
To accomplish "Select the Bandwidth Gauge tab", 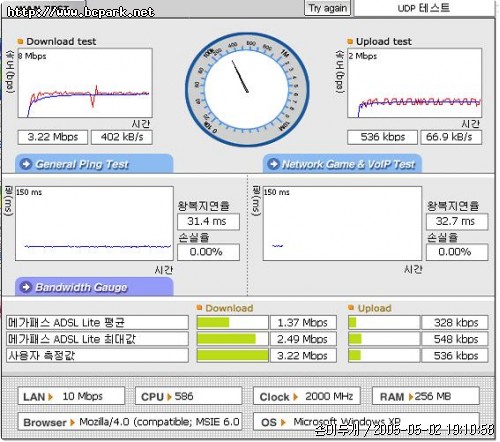I will (x=94, y=287).
